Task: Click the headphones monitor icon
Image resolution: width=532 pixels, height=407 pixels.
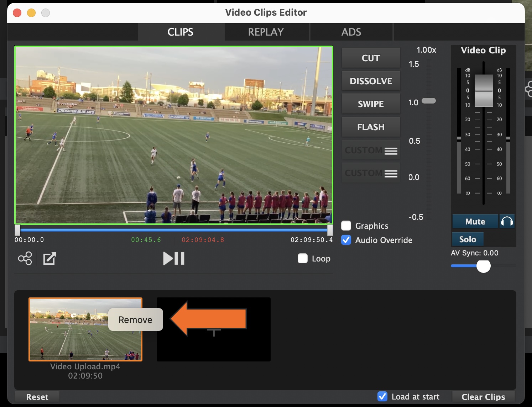Action: 507,221
